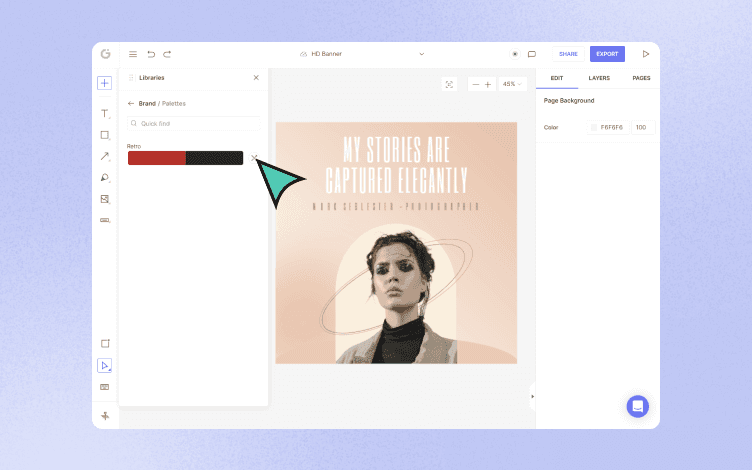Click the SHARE button
This screenshot has height=470, width=752.
tap(568, 54)
